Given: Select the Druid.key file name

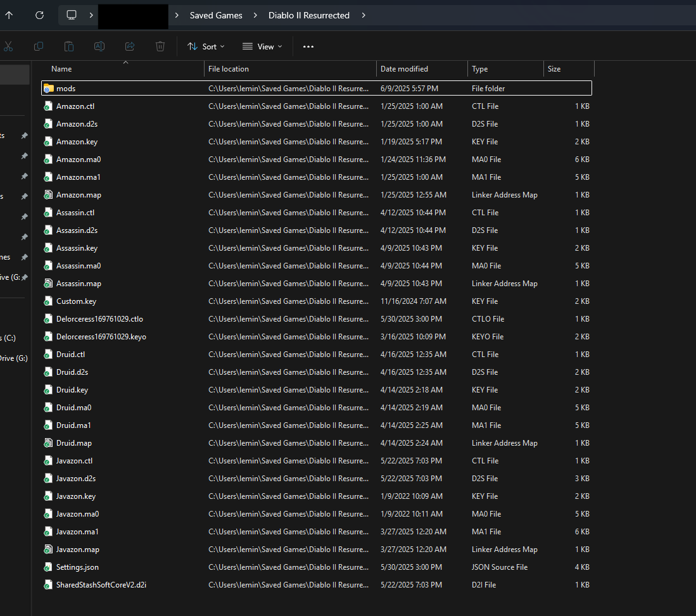Looking at the screenshot, I should [72, 390].
